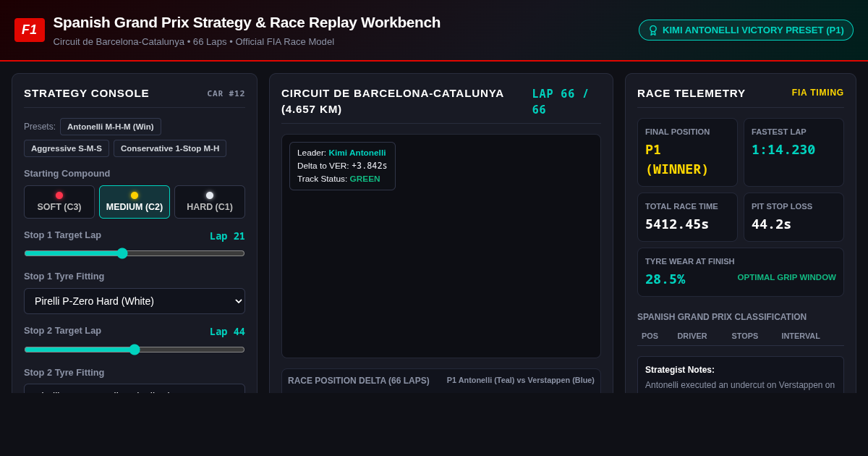Click the DRIVER column header
Screen dimensions: 868x456
tap(692, 336)
